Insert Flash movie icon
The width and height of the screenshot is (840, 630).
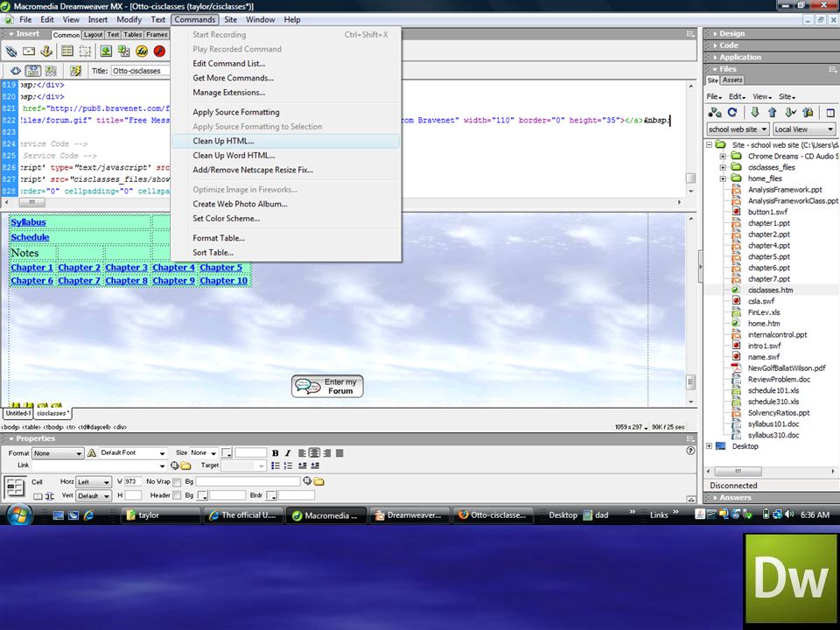point(159,52)
